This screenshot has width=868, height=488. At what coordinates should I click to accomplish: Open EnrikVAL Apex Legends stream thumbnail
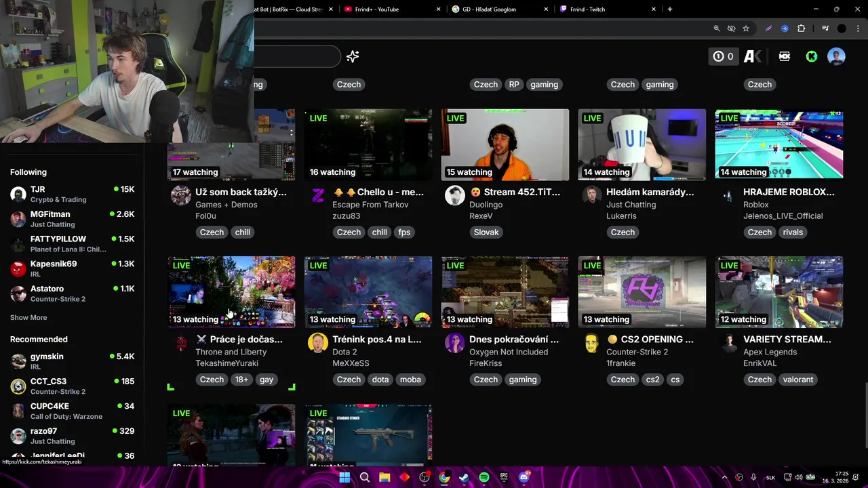[779, 291]
